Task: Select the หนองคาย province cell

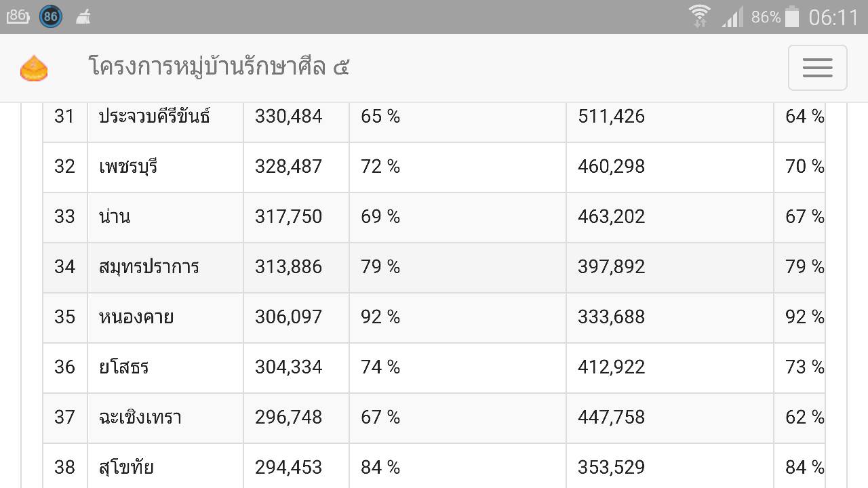Action: 165,318
